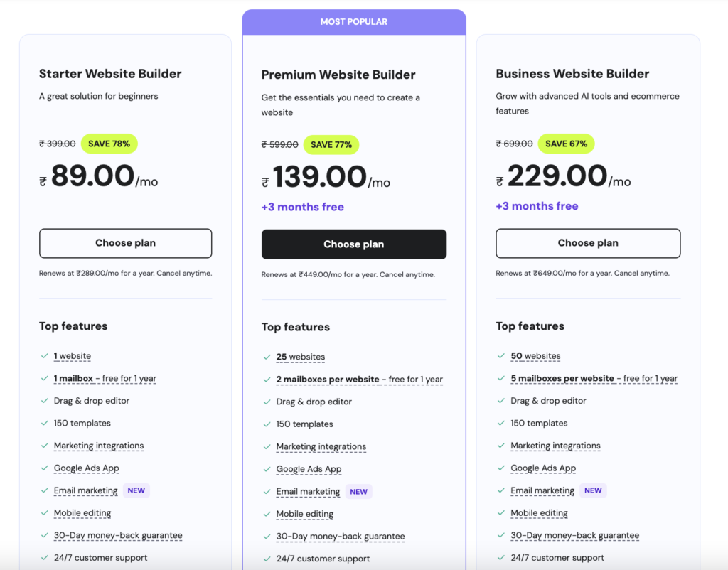Click the NEW badge in Starter plan

click(136, 490)
